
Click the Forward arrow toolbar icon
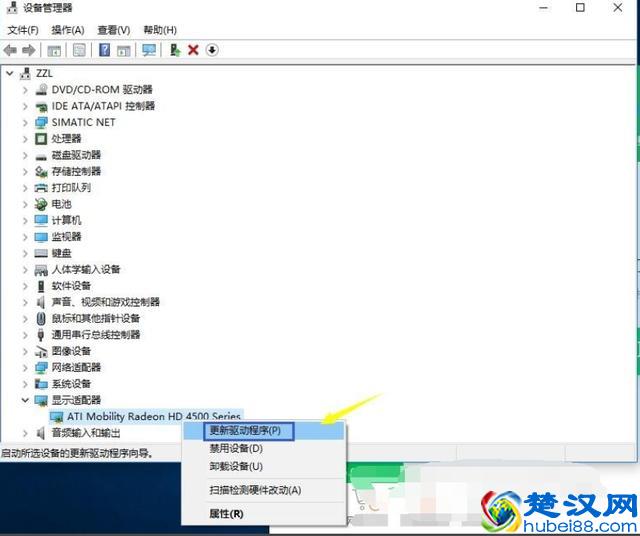[x=29, y=50]
